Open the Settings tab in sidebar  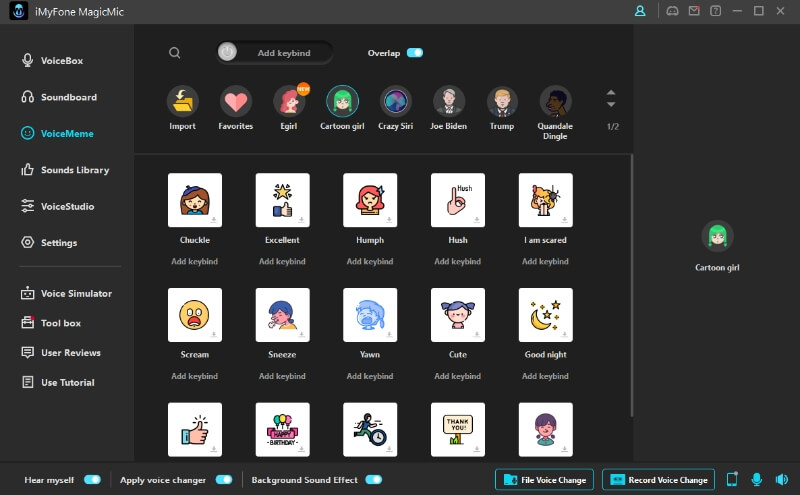click(49, 242)
